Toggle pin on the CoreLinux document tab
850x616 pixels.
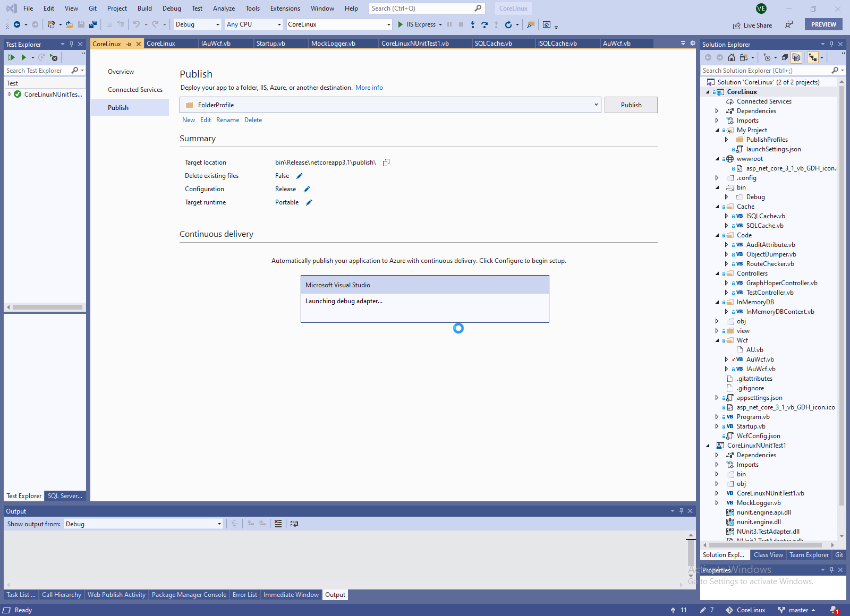click(129, 44)
